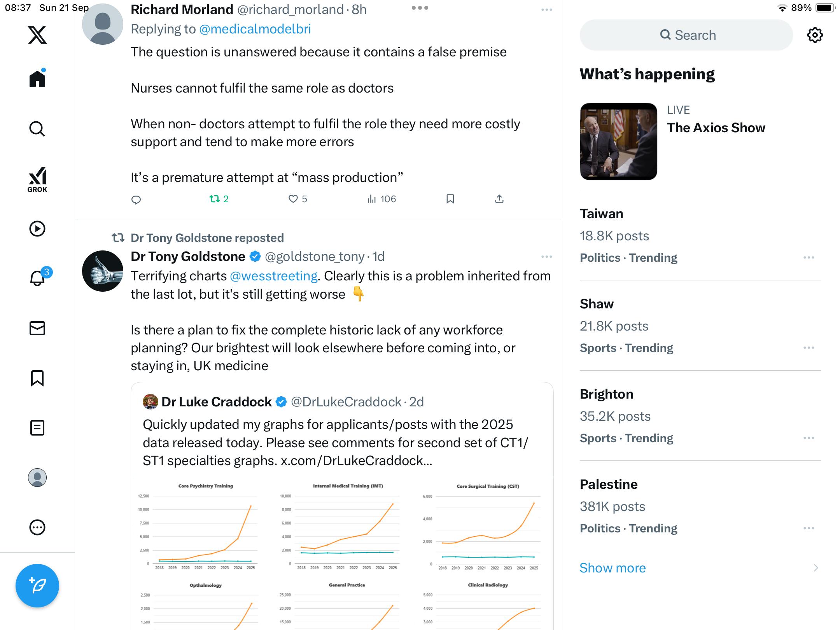
Task: Expand trends with Show more chevron
Action: click(816, 568)
